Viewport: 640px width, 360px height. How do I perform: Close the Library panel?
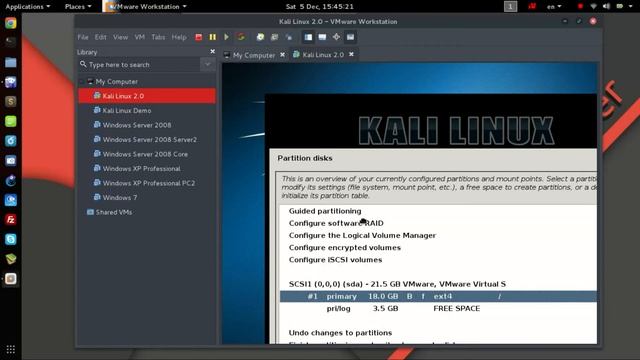pyautogui.click(x=212, y=51)
